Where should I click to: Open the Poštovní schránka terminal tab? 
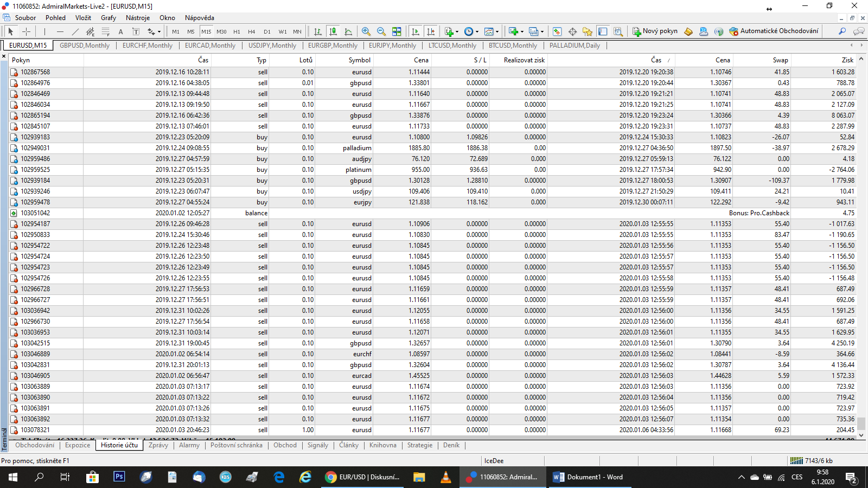(236, 445)
